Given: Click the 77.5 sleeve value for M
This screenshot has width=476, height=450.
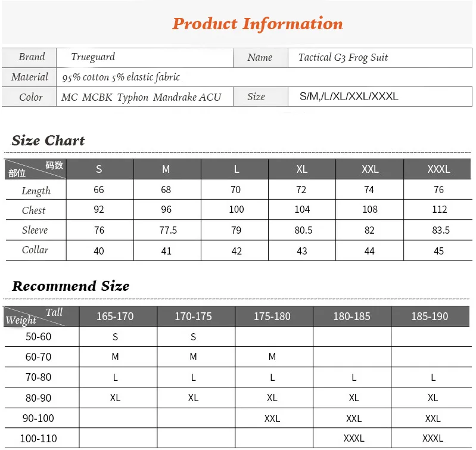Looking at the screenshot, I should [x=168, y=230].
